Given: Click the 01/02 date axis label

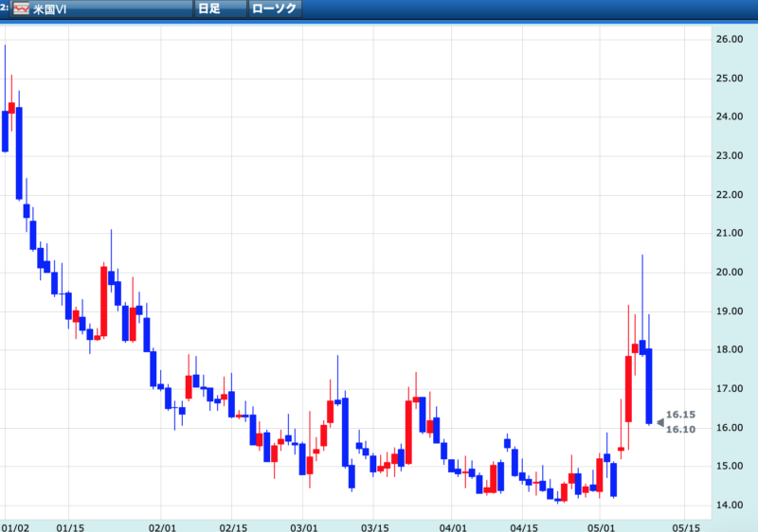Looking at the screenshot, I should click(x=15, y=527).
